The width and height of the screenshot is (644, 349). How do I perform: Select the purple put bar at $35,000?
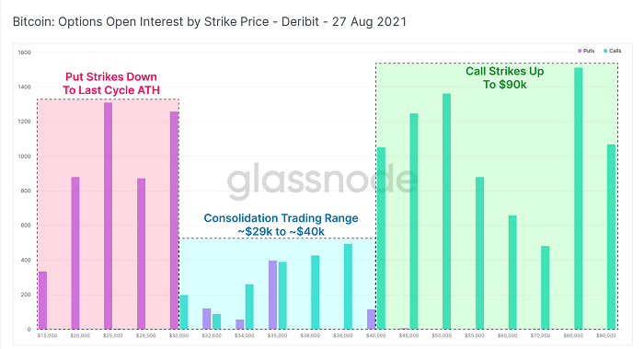pos(272,295)
